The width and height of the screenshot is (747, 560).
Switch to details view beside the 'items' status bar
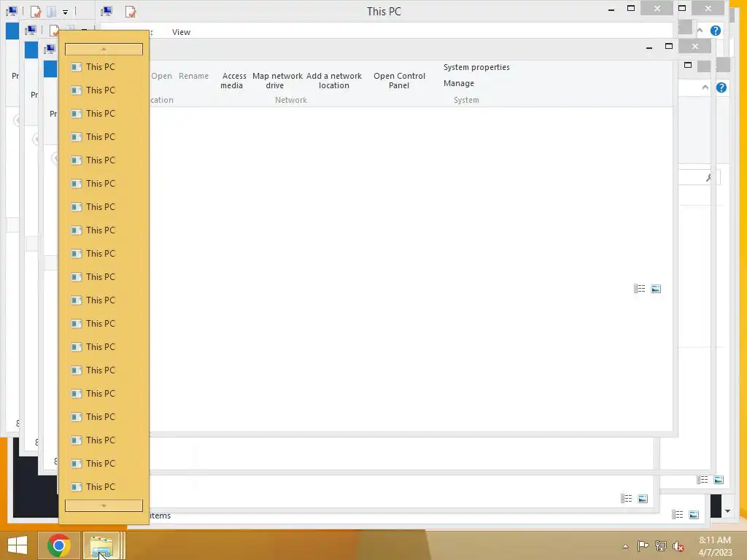click(x=677, y=514)
